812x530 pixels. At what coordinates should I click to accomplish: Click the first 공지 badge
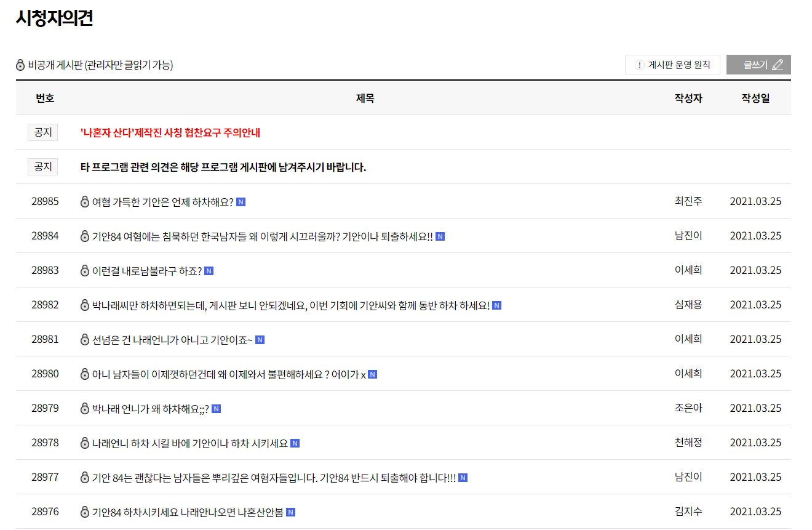(x=42, y=132)
